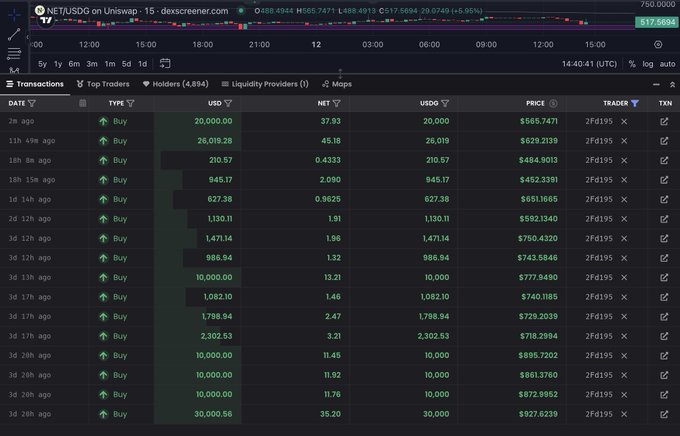Switch PRICE column currency icon
Viewport: 680px width, 436px height.
(x=553, y=103)
